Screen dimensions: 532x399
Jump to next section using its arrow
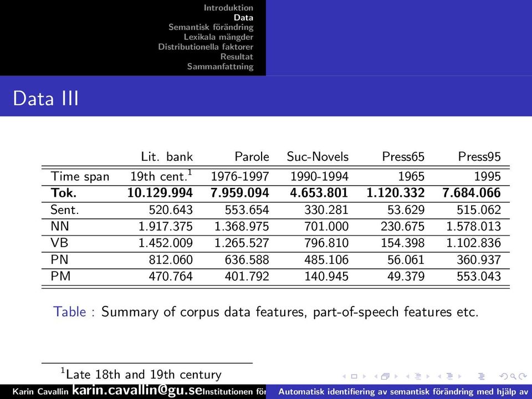point(460,376)
